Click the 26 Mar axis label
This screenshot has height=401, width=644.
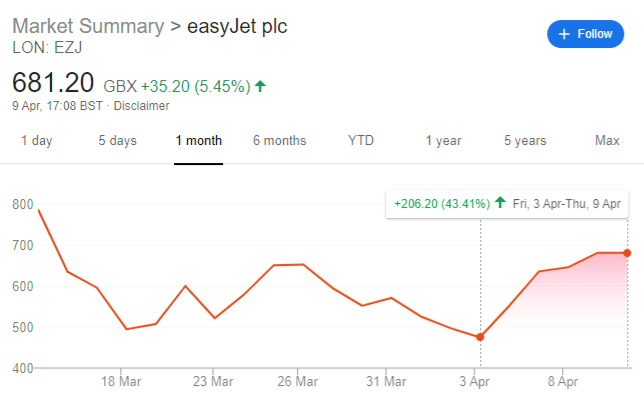[299, 381]
